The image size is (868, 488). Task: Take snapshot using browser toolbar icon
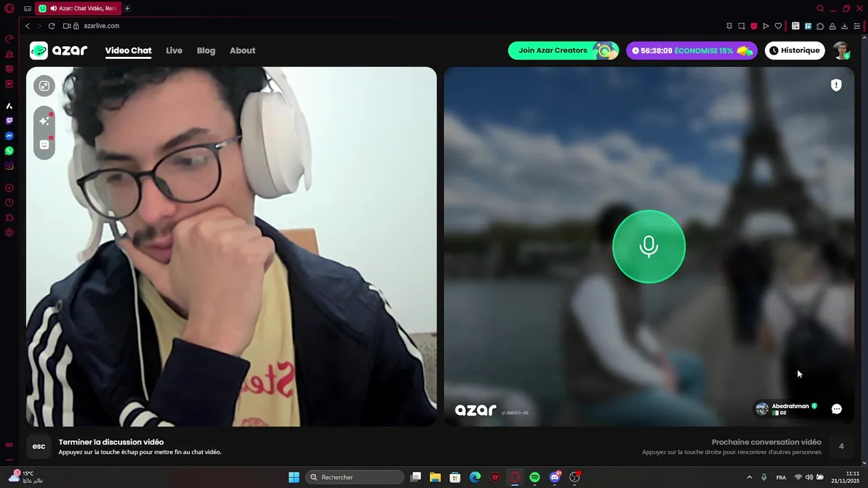tap(741, 26)
